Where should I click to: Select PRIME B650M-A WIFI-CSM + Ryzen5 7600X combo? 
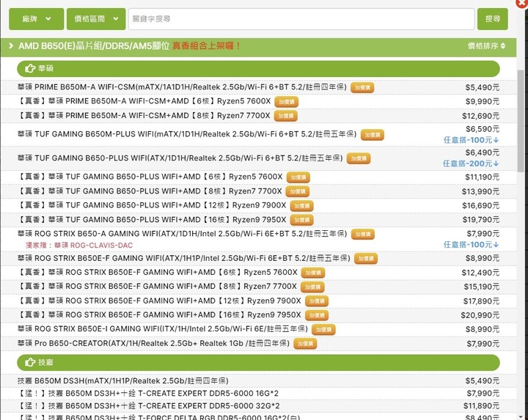click(x=258, y=101)
